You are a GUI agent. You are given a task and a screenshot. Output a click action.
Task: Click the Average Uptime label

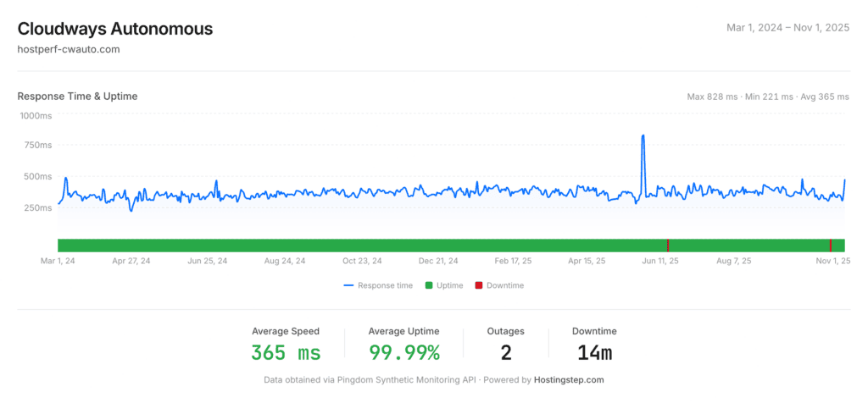[404, 331]
